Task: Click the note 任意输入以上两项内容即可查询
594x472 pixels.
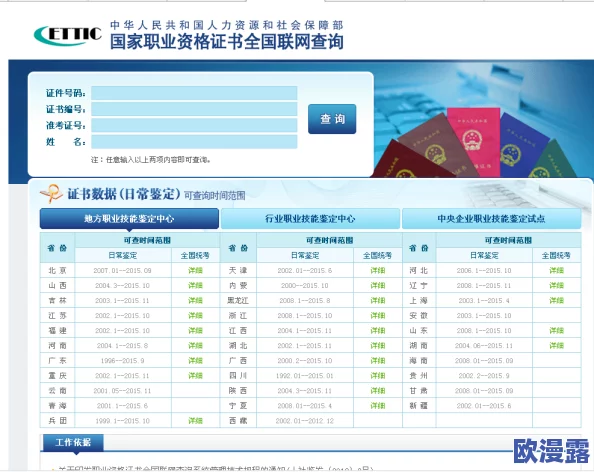Action: 151,160
